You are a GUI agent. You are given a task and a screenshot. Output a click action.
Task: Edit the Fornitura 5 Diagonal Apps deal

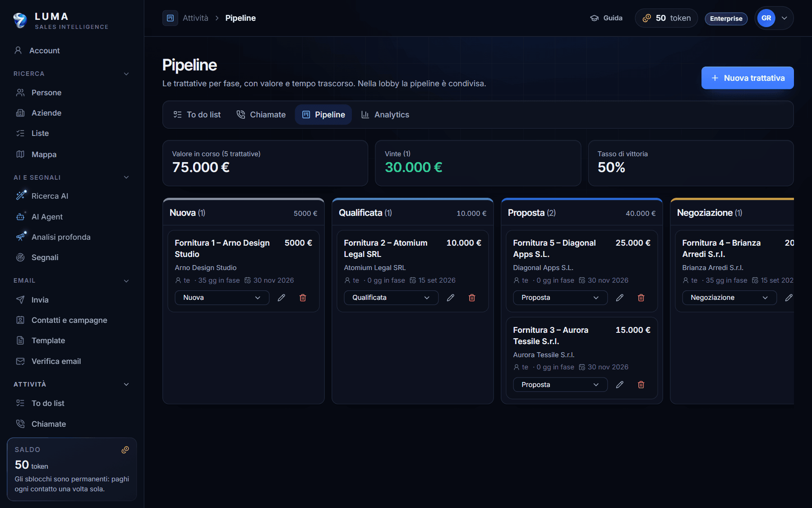[x=620, y=298]
